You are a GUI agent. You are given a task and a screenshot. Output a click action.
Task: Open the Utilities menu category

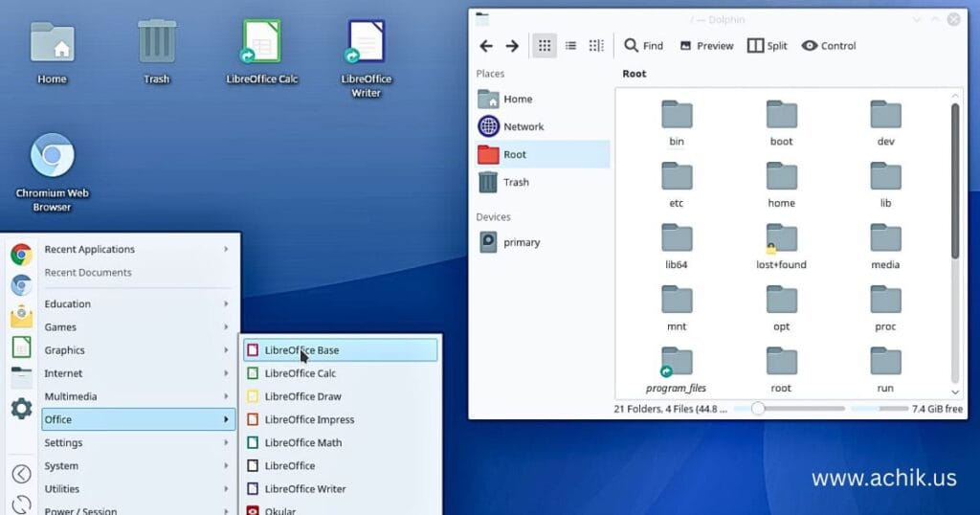click(138, 489)
